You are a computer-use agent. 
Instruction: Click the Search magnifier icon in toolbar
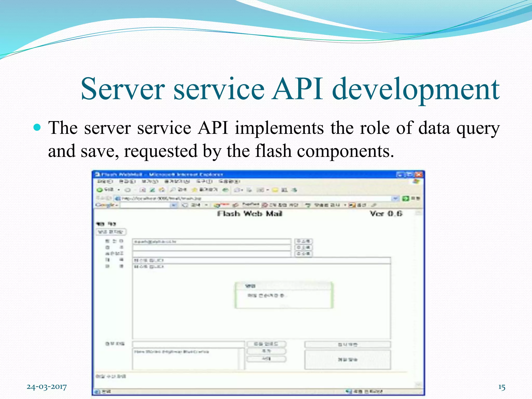click(x=172, y=190)
